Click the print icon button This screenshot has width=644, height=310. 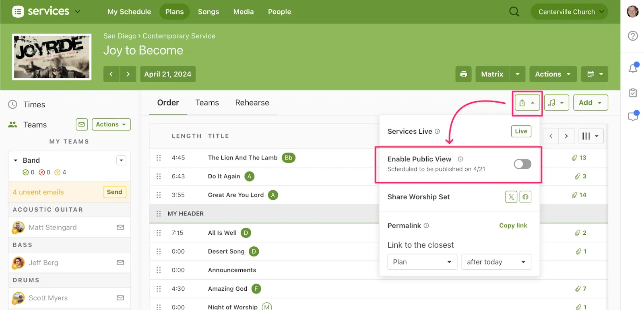[x=464, y=74]
